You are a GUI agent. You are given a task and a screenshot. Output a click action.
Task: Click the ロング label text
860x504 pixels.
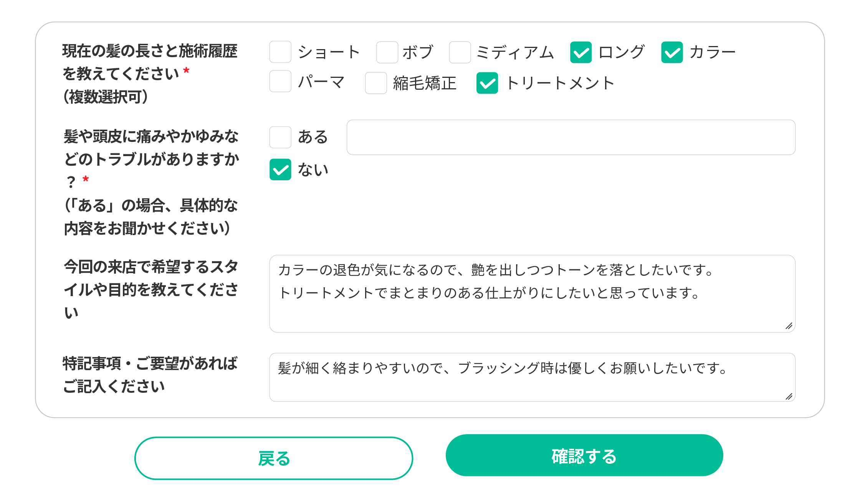(621, 52)
